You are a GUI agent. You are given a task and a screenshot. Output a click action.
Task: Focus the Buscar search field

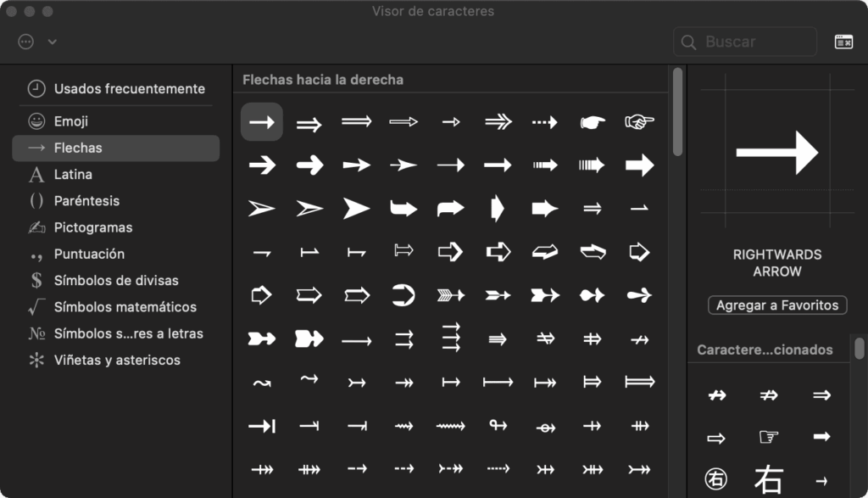click(745, 42)
